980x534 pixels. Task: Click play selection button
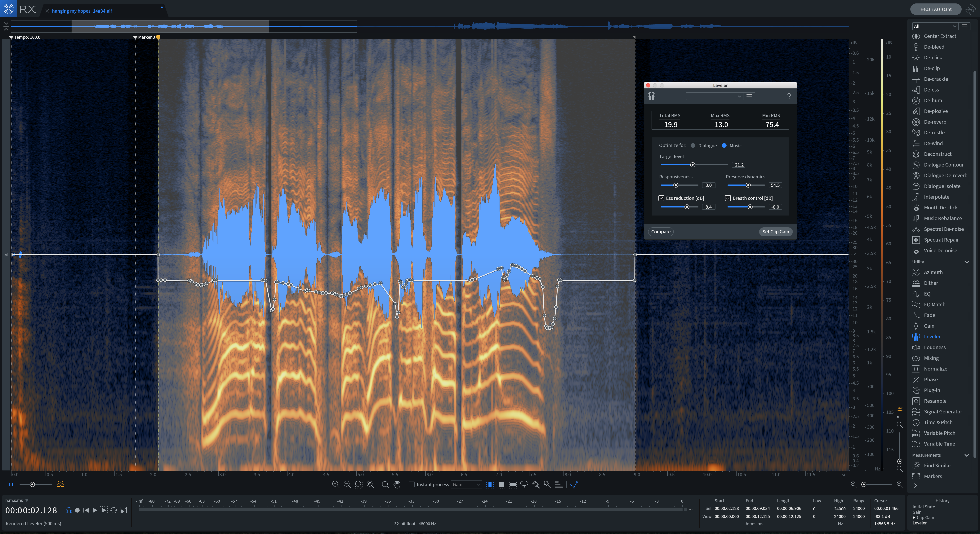point(104,510)
